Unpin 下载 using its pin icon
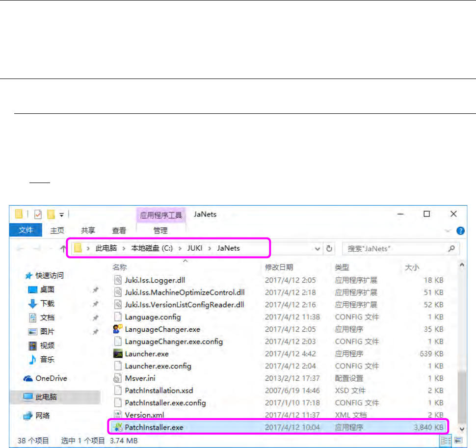Viewport: 476px width, 448px height. coord(95,304)
